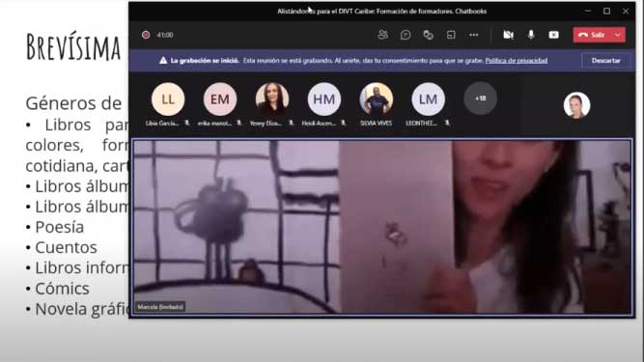Mute or unmute the microphone

pyautogui.click(x=531, y=35)
